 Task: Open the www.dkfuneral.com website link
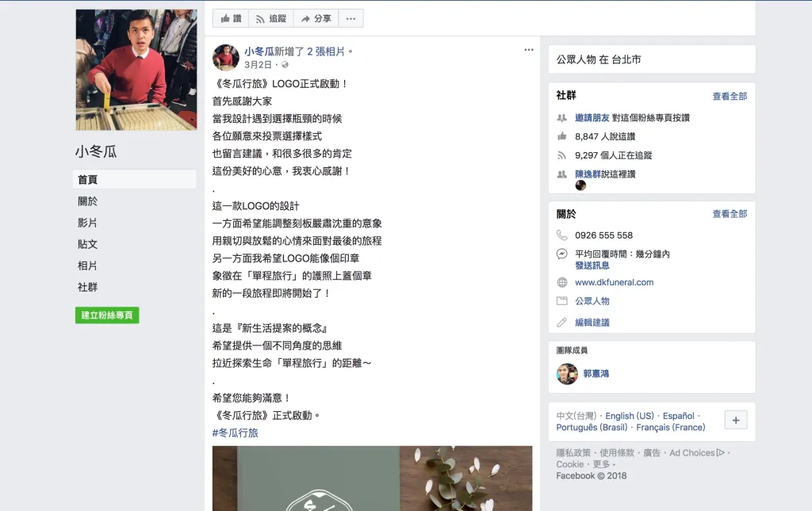tap(615, 282)
